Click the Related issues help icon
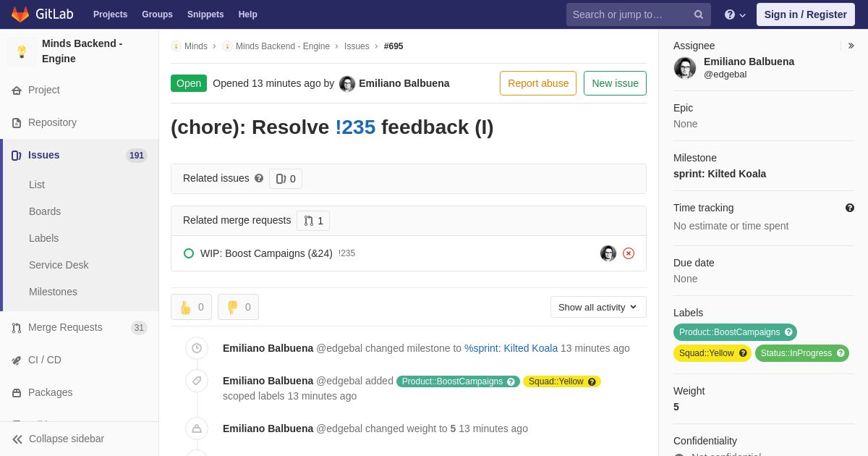The width and height of the screenshot is (868, 456). [x=259, y=178]
